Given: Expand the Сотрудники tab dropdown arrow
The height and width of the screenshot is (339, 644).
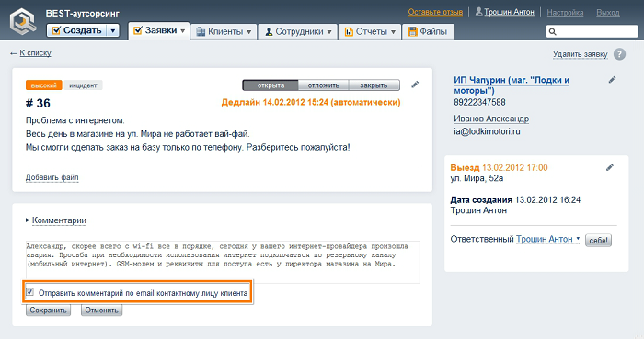Looking at the screenshot, I should pyautogui.click(x=329, y=32).
